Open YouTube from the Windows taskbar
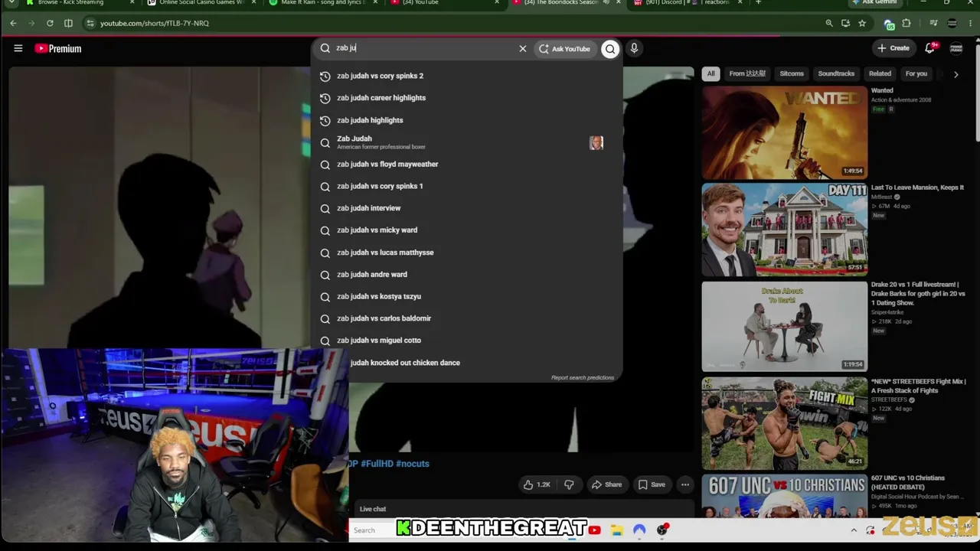The height and width of the screenshot is (551, 980). point(594,530)
